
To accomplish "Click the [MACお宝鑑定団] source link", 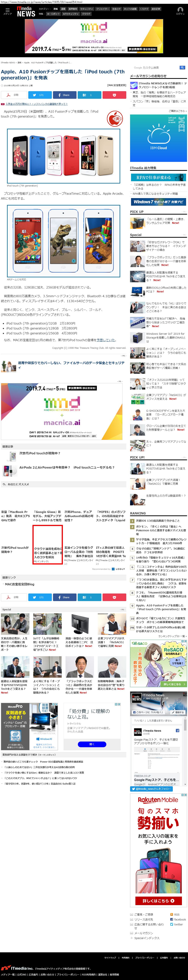I will (117, 85).
